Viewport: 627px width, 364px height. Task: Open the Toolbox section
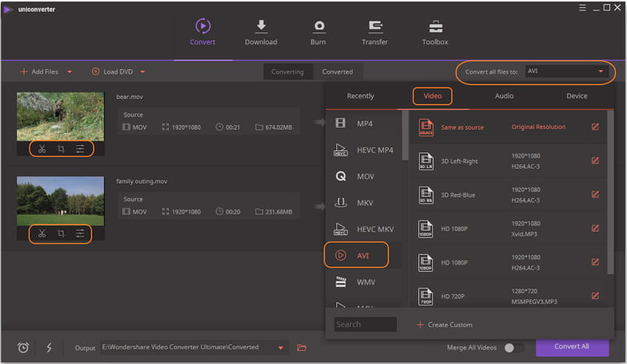point(435,32)
